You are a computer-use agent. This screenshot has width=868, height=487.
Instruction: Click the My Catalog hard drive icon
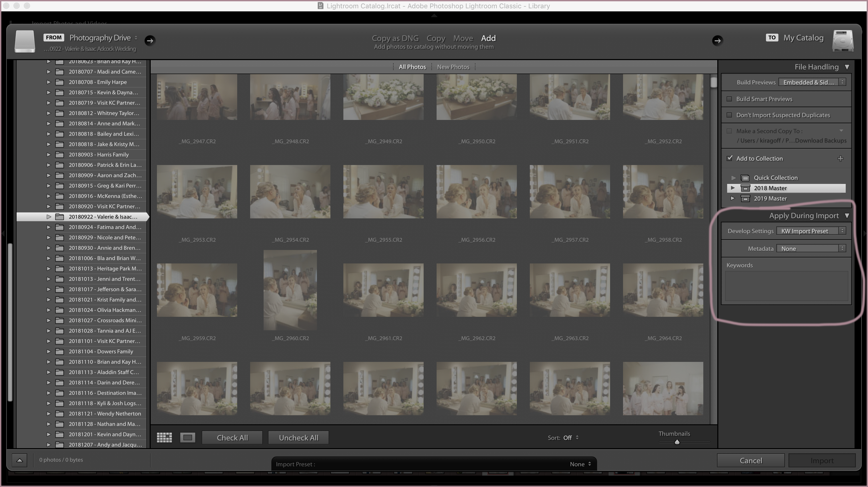tap(843, 41)
